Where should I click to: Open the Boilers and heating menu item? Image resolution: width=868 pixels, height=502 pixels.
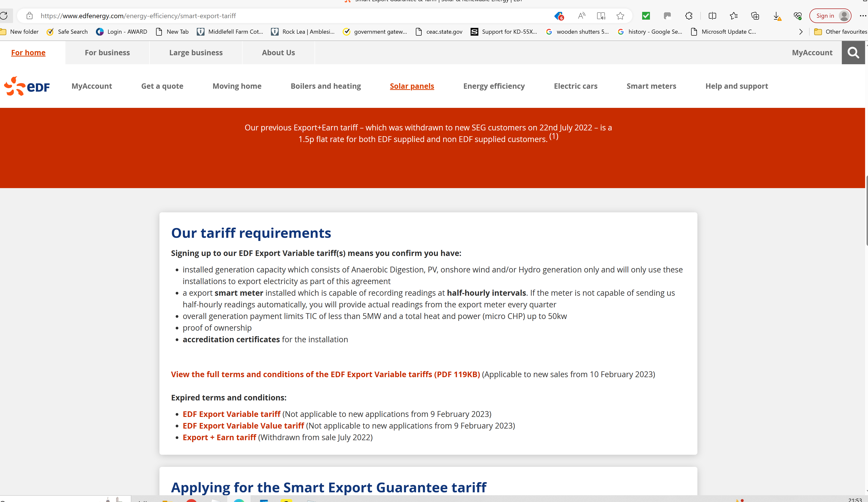pyautogui.click(x=326, y=86)
